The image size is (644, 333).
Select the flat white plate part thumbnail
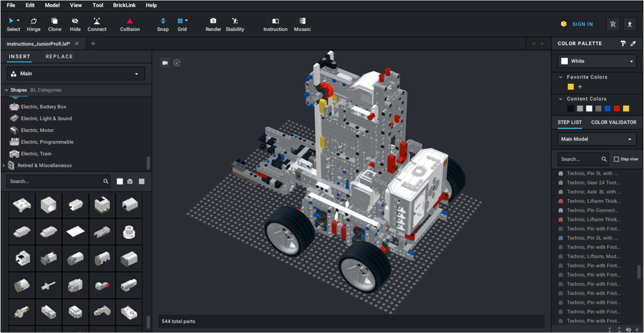75,232
